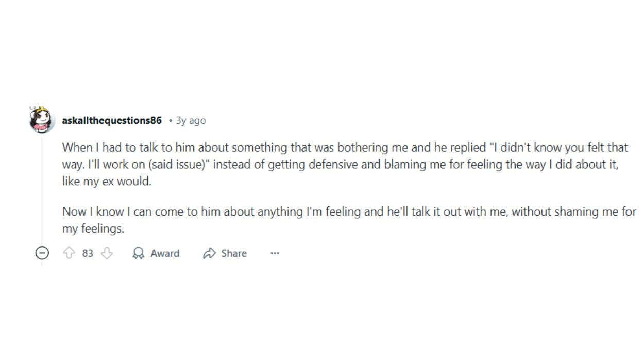Screen dimensions: 644x361
Task: Click the dot separator before 3y ago
Action: coord(170,121)
